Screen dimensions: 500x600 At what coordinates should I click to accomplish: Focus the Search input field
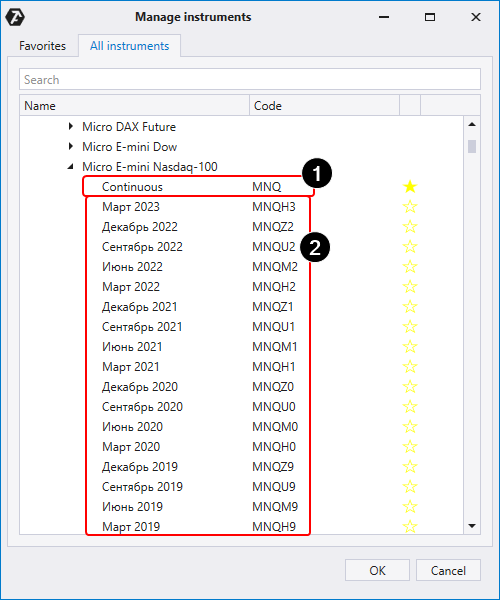(x=250, y=80)
